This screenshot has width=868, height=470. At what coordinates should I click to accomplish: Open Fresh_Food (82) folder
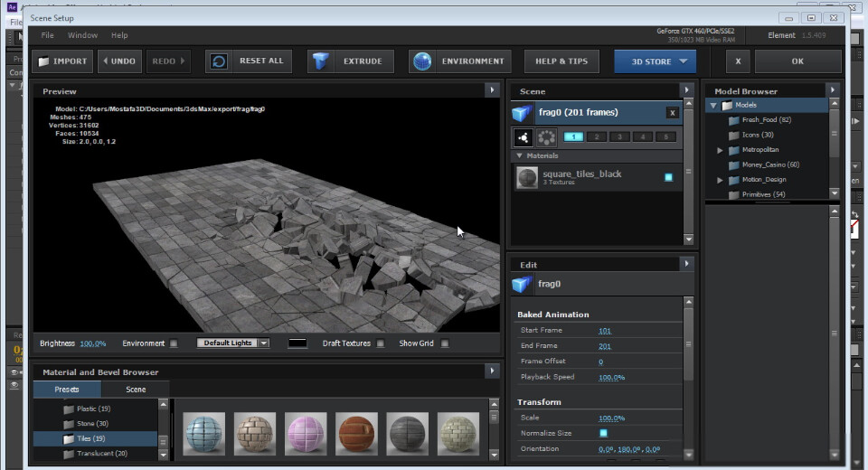766,119
